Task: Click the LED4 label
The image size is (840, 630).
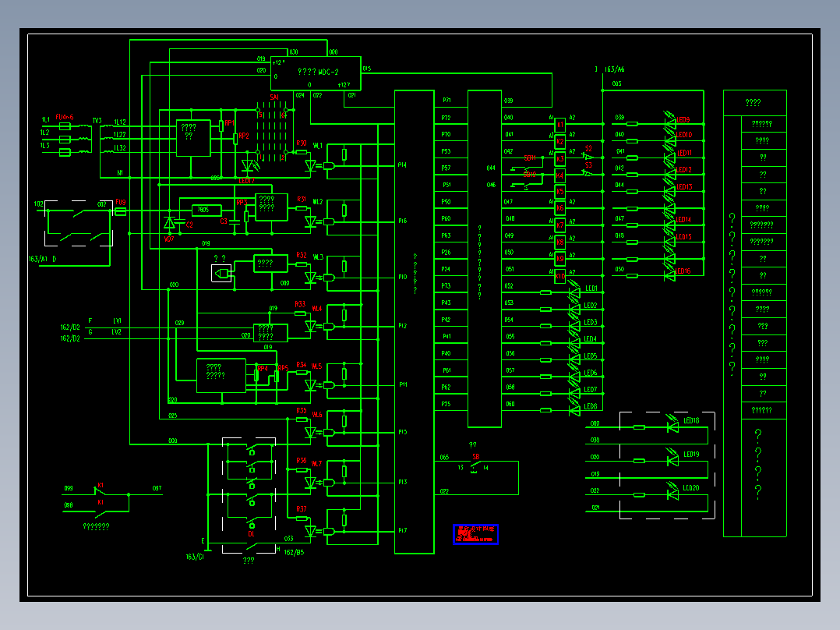Action: click(591, 339)
